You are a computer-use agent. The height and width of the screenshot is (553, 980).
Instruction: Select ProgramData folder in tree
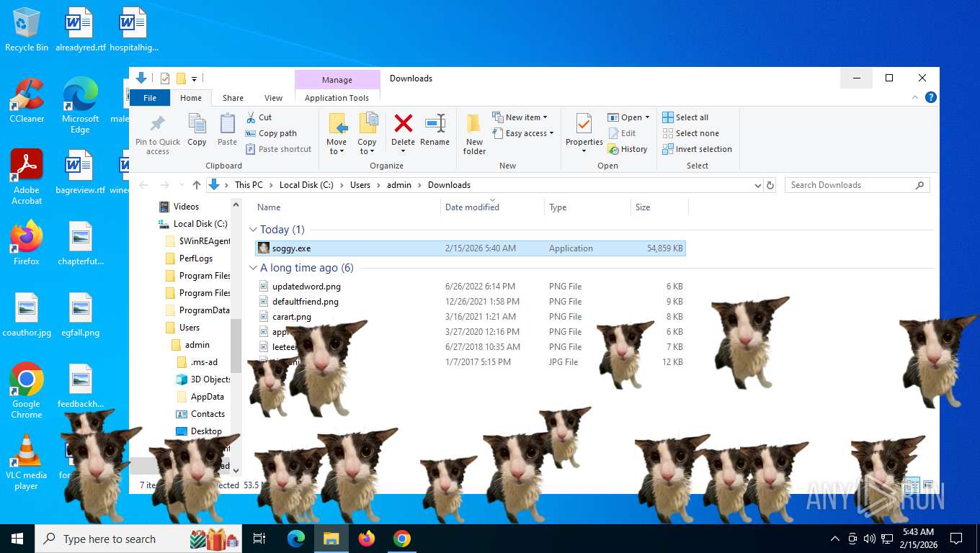tap(204, 310)
